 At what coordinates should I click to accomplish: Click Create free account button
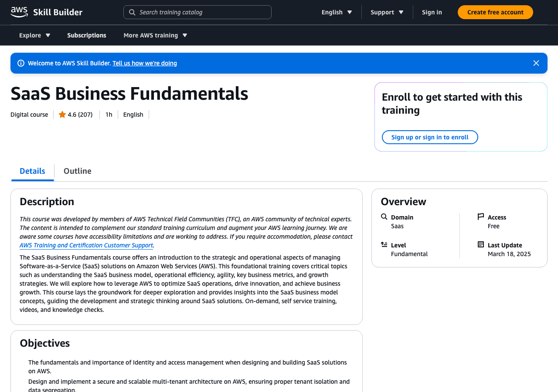(x=495, y=12)
